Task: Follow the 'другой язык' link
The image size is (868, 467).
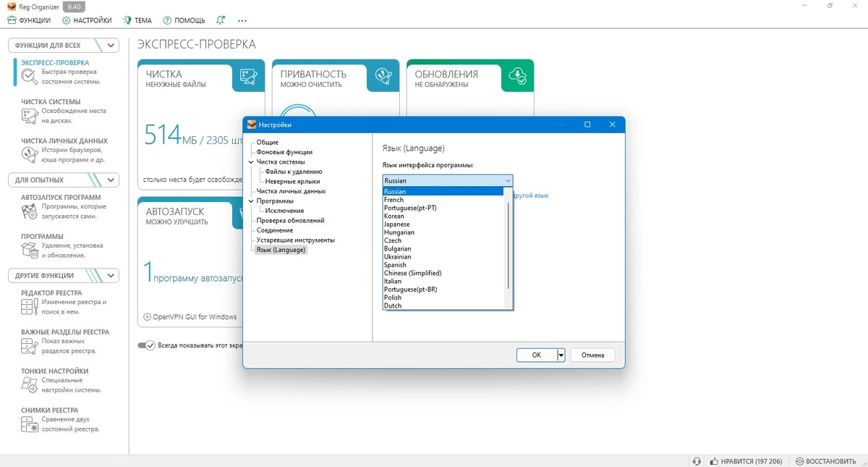Action: click(531, 195)
